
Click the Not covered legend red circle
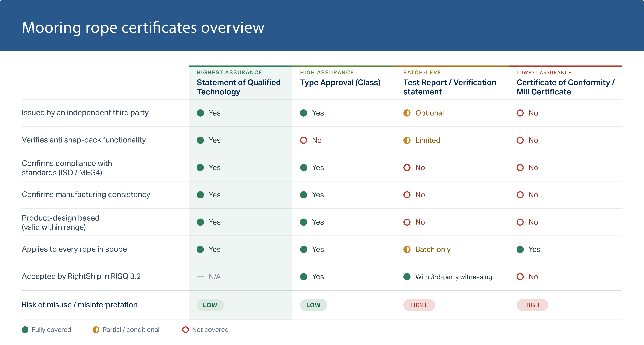185,330
